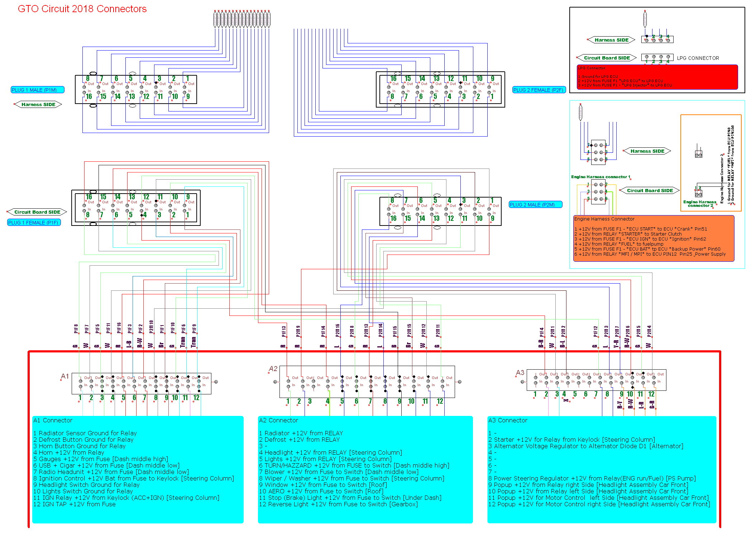Click 'Circuit Board SIDE' tag above PLUG 1 FEMALE
756x536 pixels.
pyautogui.click(x=37, y=212)
